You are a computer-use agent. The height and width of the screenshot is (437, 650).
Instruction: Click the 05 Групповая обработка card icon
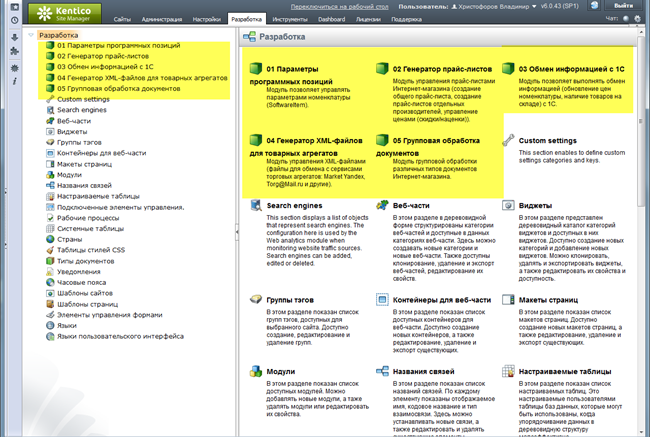pos(382,140)
